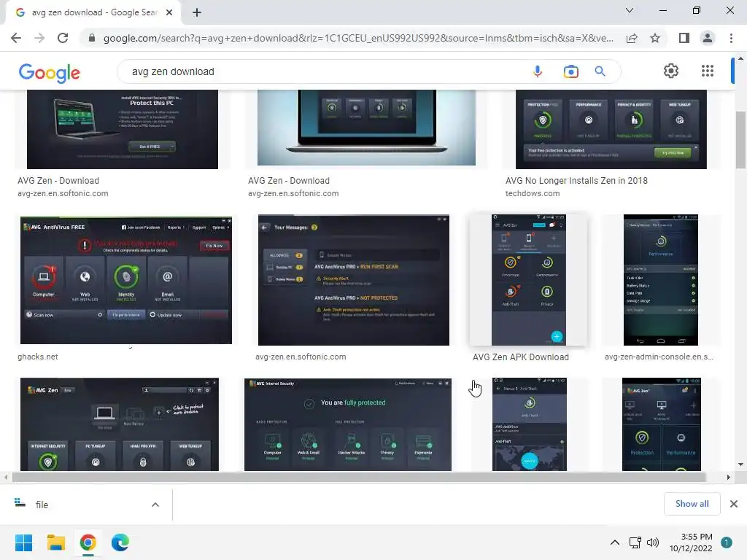
Task: Reload the current page
Action: click(63, 38)
